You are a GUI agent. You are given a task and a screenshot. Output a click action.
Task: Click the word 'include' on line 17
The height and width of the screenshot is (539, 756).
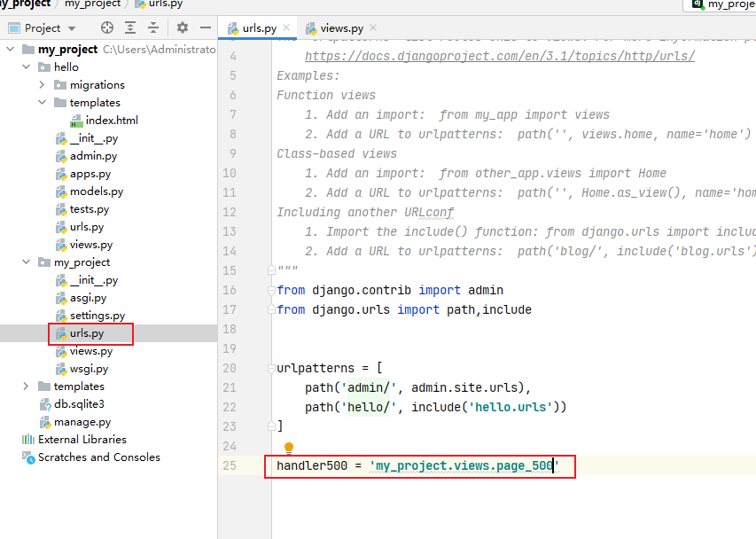click(x=507, y=310)
